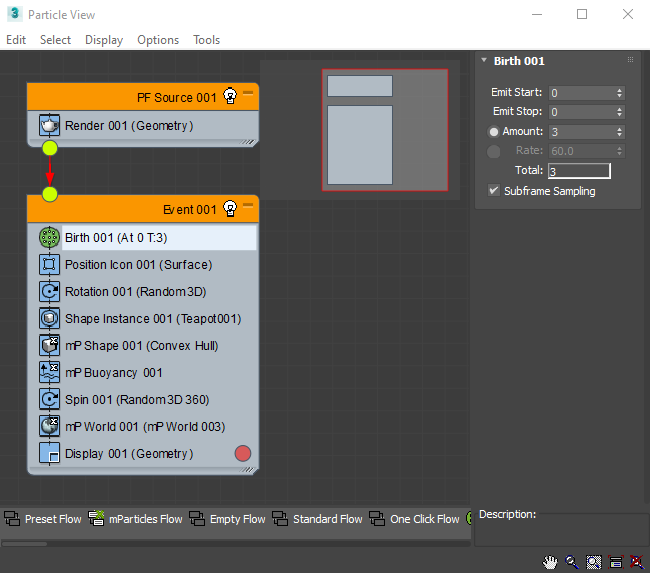This screenshot has height=573, width=650.
Task: Toggle the Event 001 lightbulb icon
Action: coord(230,209)
